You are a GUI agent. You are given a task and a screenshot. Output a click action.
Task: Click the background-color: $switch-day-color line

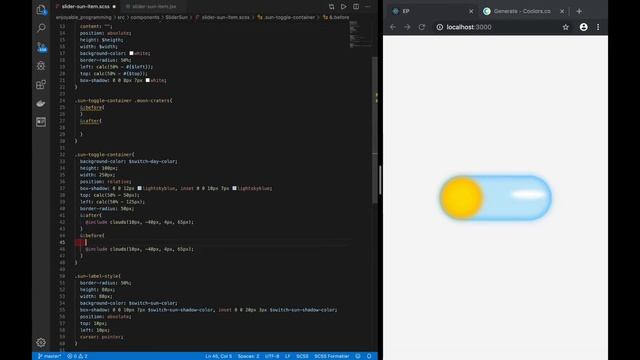click(129, 161)
